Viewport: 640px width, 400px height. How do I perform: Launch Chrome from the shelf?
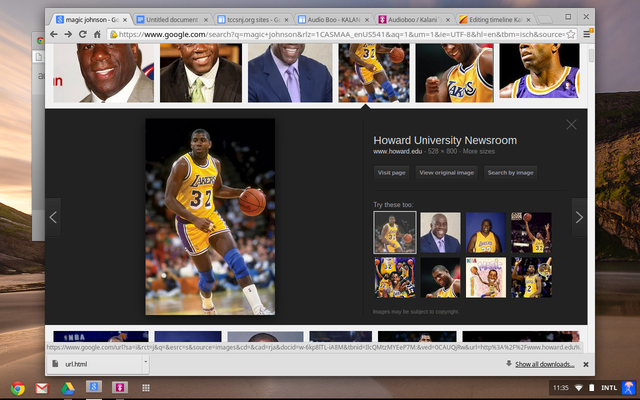point(18,388)
